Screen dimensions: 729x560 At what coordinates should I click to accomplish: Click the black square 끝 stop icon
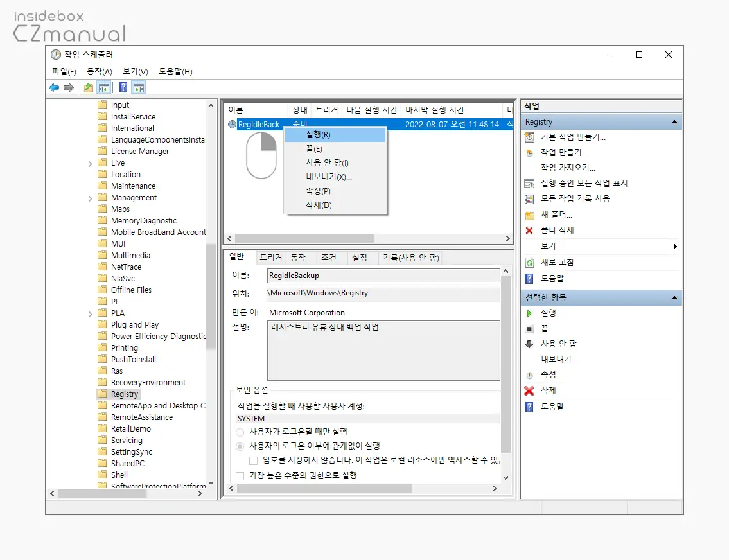(529, 329)
